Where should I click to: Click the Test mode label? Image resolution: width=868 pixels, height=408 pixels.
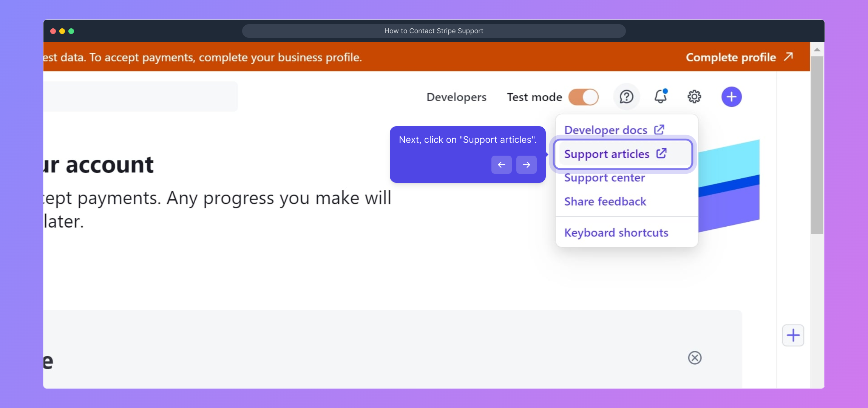534,97
